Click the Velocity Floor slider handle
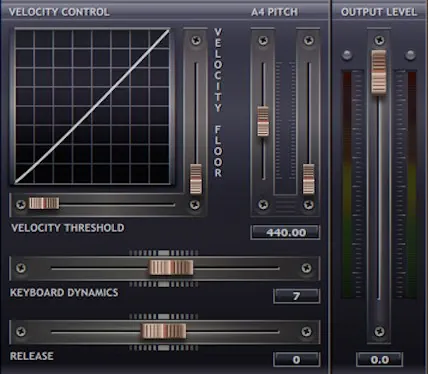Viewport: 428px width, 374px height. tap(196, 178)
